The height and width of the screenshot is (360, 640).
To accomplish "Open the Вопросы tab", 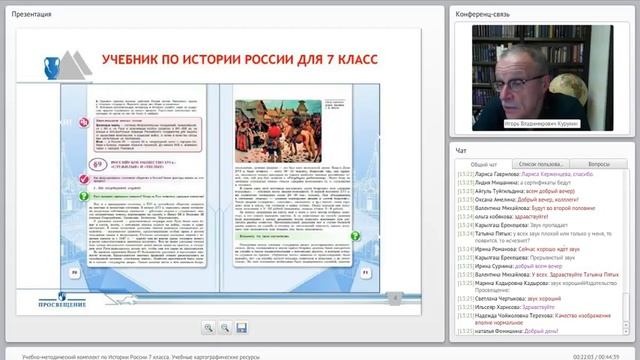I will tap(599, 164).
